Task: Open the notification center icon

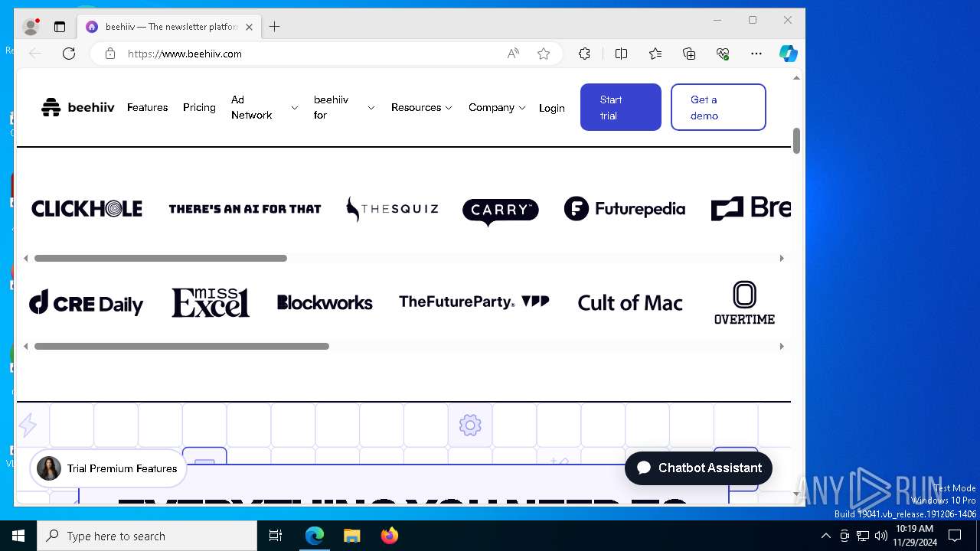Action: (x=955, y=536)
